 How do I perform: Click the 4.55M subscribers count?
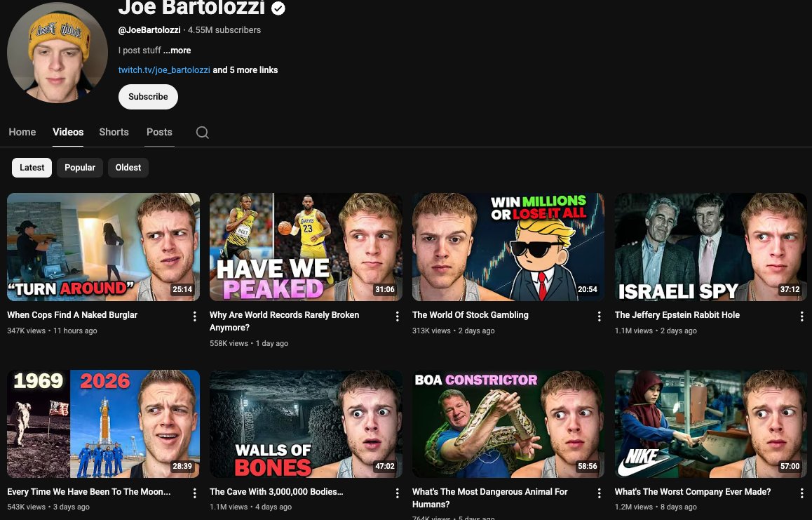(x=224, y=30)
